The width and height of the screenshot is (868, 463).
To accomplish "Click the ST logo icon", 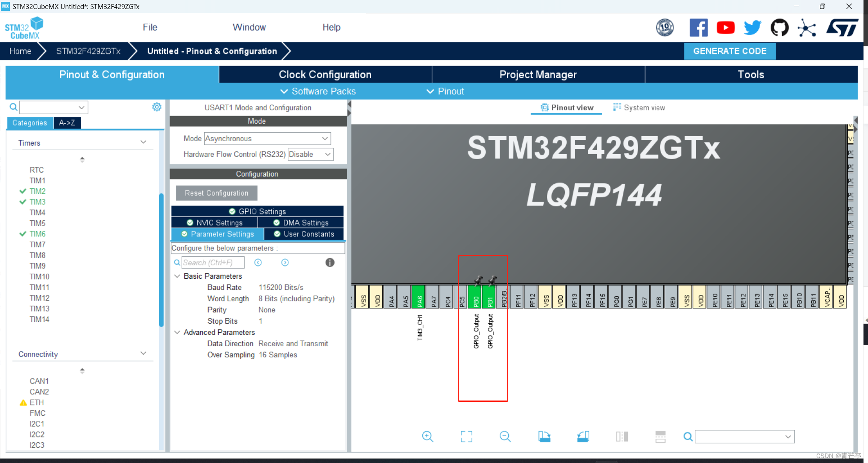I will (842, 28).
